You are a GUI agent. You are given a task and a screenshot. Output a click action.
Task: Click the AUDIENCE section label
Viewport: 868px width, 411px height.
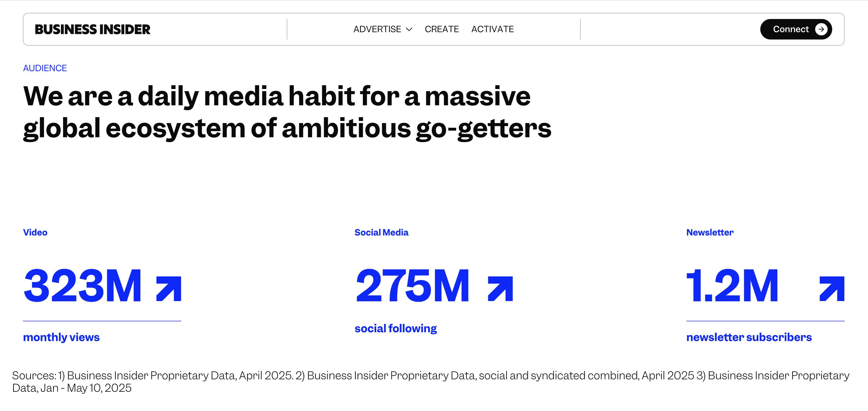45,68
